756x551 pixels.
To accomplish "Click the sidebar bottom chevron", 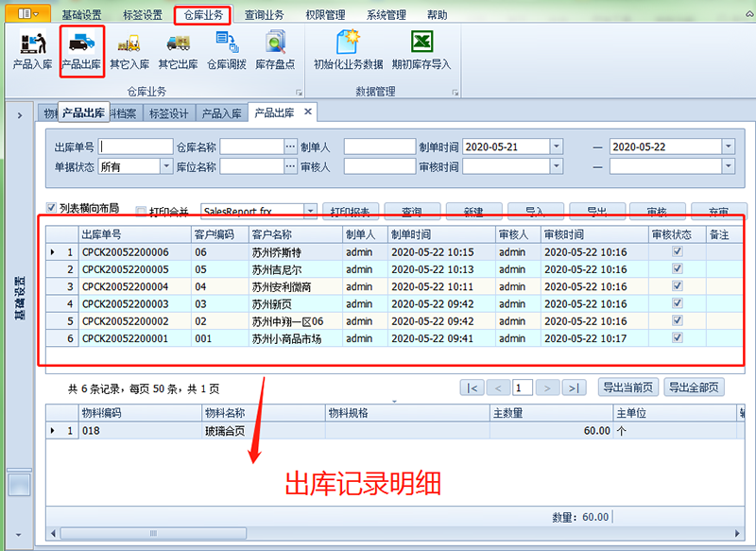I will pyautogui.click(x=19, y=535).
